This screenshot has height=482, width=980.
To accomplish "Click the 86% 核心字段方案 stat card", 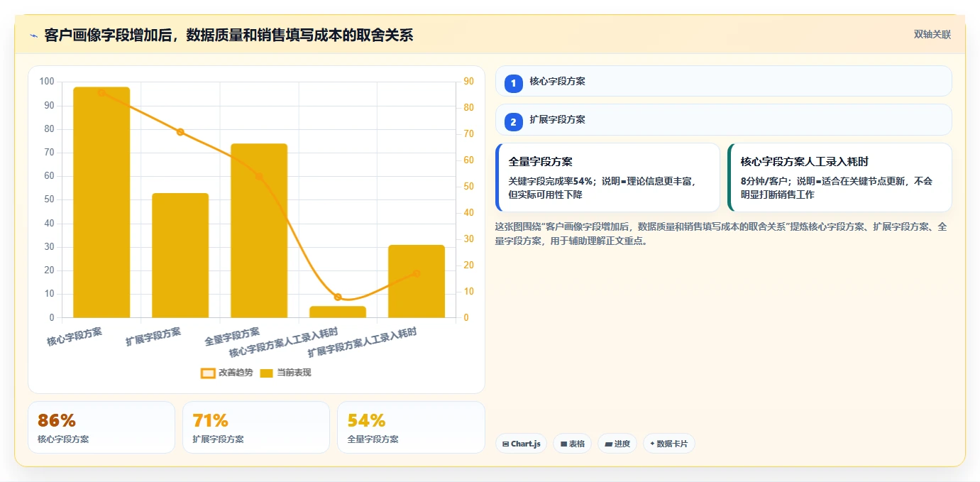I will [101, 427].
